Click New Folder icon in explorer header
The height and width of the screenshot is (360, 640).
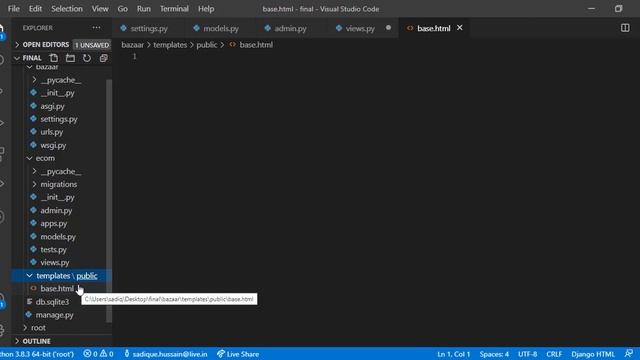pyautogui.click(x=70, y=58)
